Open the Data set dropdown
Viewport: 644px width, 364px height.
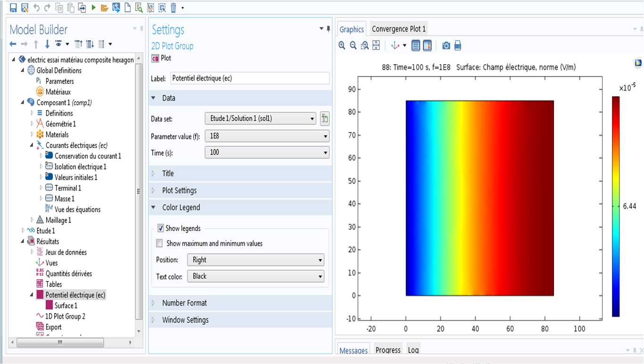click(x=260, y=119)
